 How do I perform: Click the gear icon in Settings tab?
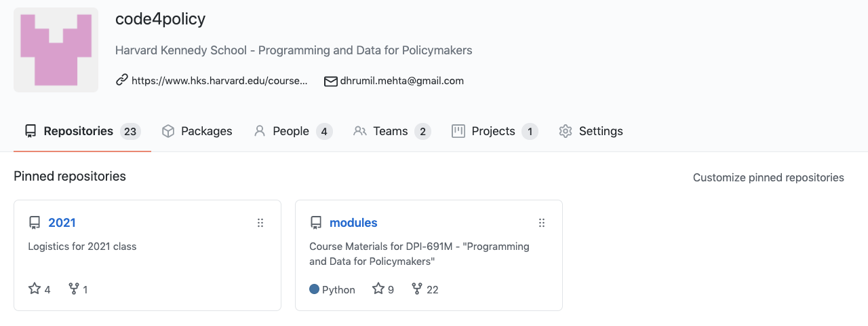[x=566, y=131]
